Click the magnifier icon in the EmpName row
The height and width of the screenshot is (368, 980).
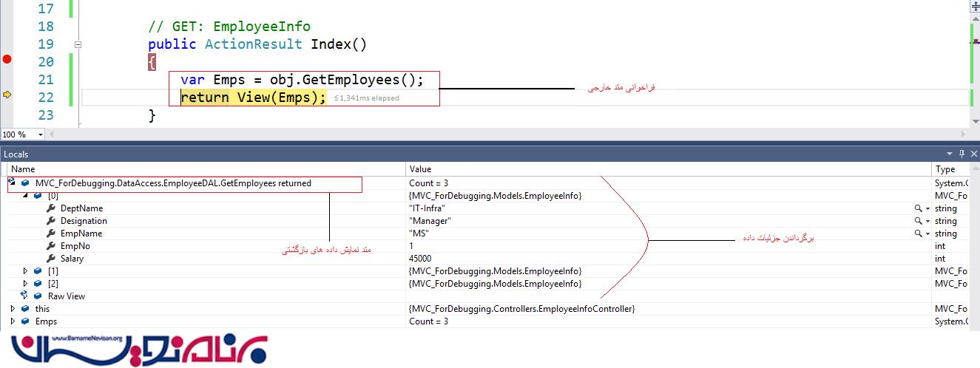pyautogui.click(x=918, y=234)
